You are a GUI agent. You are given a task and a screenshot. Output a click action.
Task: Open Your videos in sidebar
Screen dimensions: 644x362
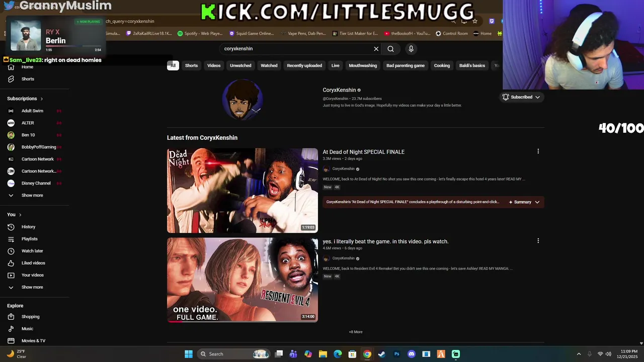[x=33, y=275]
